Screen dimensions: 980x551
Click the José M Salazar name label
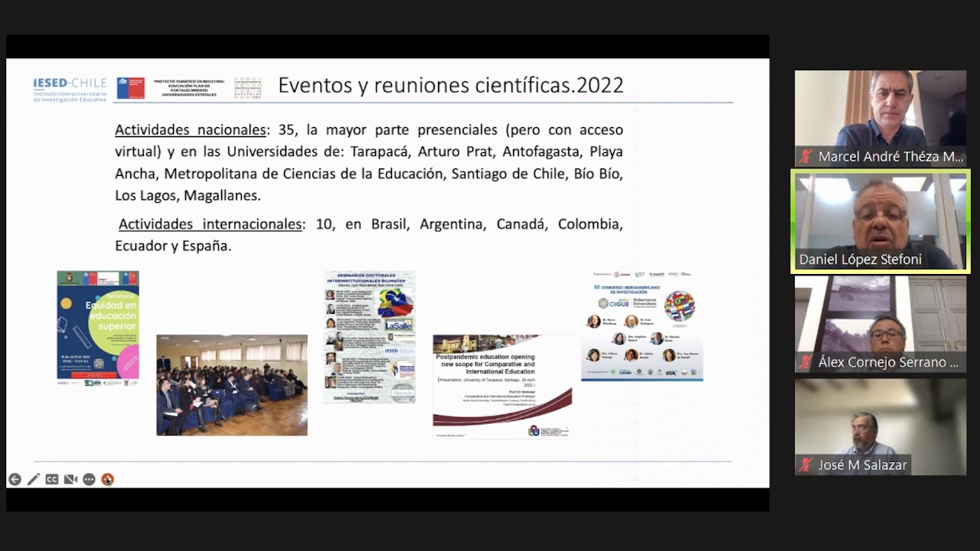(862, 465)
